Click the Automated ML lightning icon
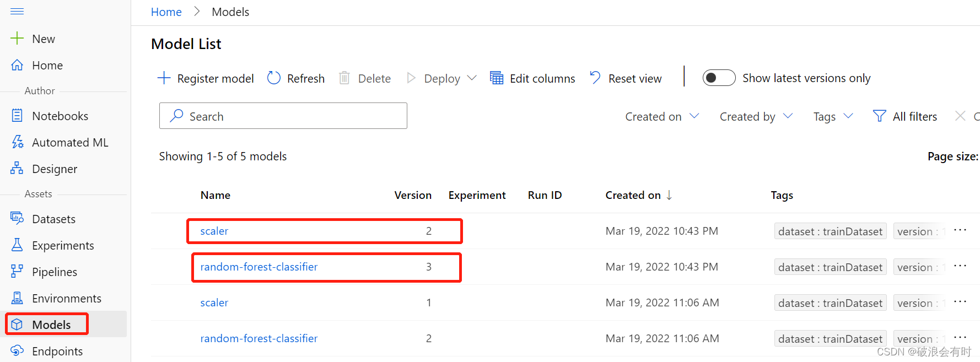Viewport: 980px width, 362px height. pos(17,142)
